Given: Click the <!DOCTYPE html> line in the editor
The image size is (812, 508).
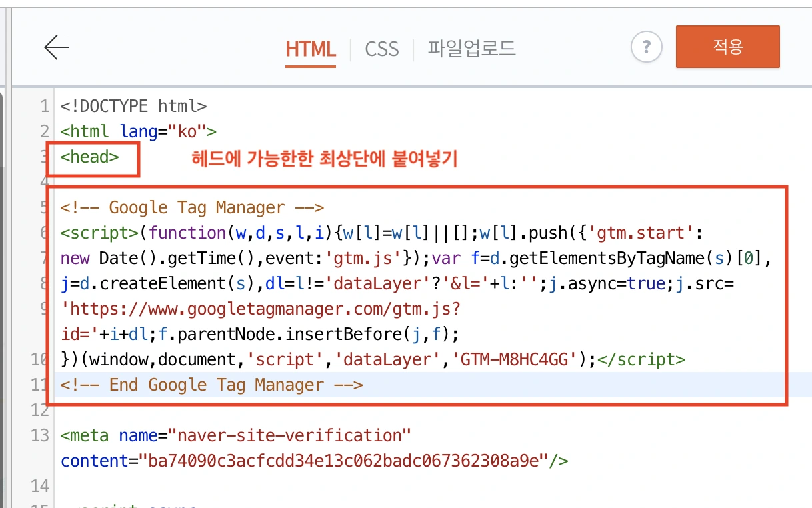Looking at the screenshot, I should tap(133, 106).
